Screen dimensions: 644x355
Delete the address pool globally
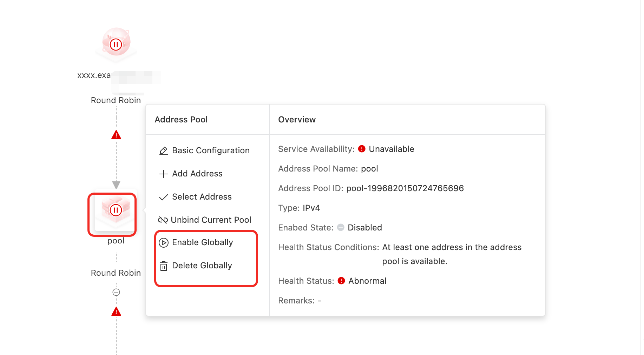[x=202, y=266]
